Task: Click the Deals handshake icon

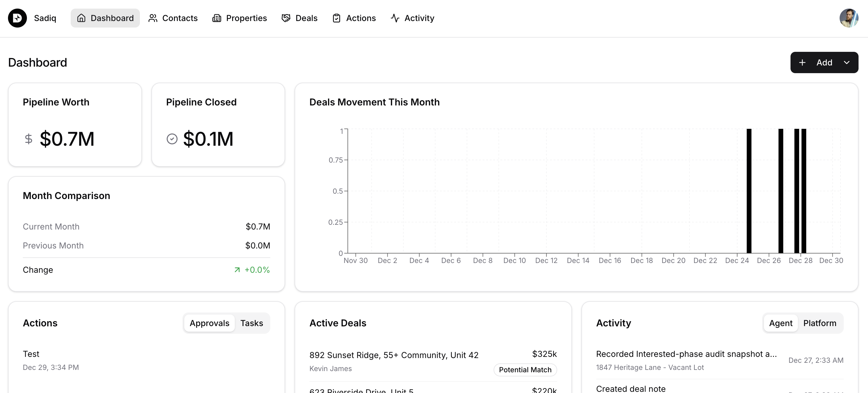Action: [285, 18]
